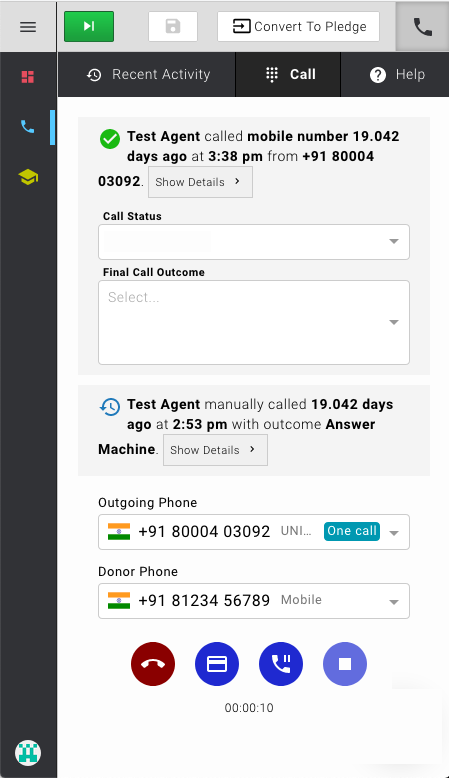Click the phone icon in top bar
Viewport: 449px width, 778px height.
pos(422,26)
